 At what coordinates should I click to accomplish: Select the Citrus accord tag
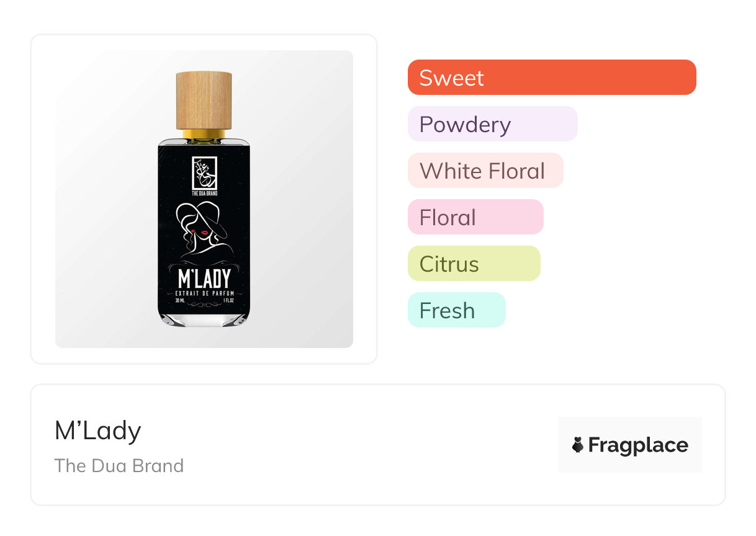[474, 264]
